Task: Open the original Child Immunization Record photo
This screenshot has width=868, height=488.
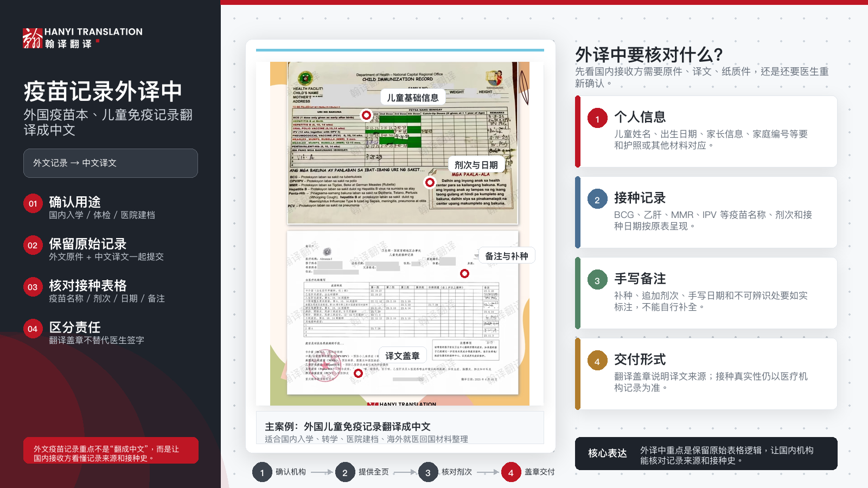Action: (x=403, y=143)
